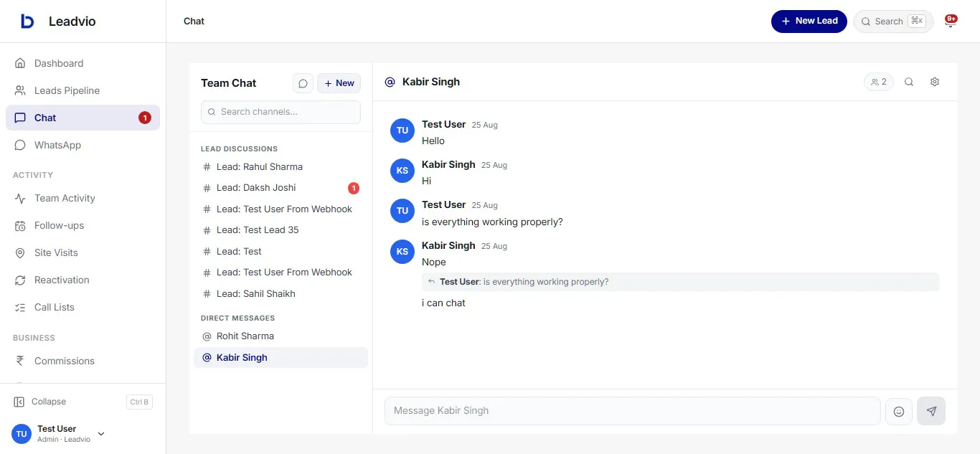The image size is (980, 454).
Task: Click the unread badge on Lead: Daksh Joshi
Action: pyautogui.click(x=354, y=189)
